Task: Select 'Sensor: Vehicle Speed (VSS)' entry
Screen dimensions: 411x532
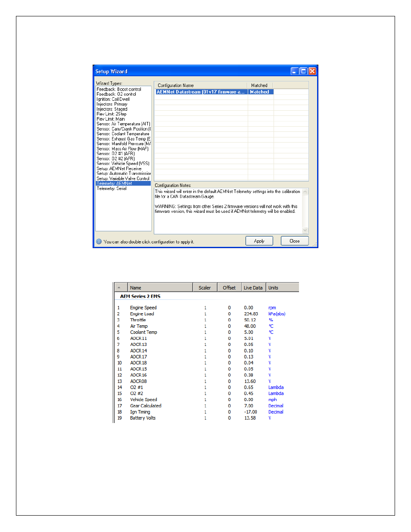Action: (123, 163)
